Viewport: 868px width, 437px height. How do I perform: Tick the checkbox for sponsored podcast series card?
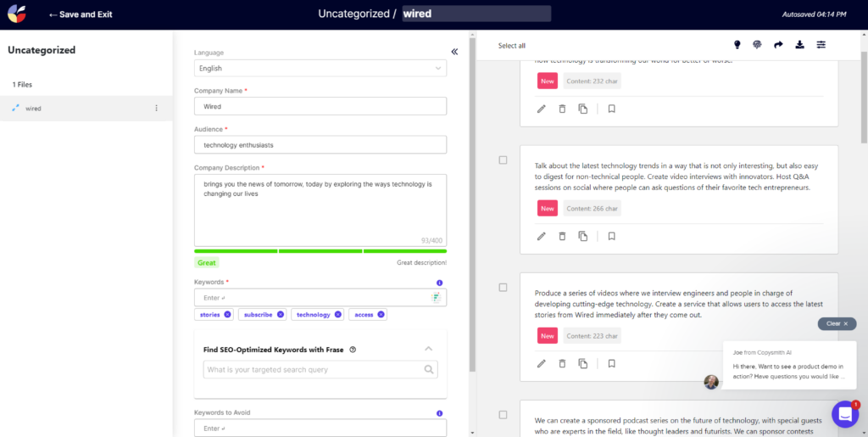(x=503, y=415)
